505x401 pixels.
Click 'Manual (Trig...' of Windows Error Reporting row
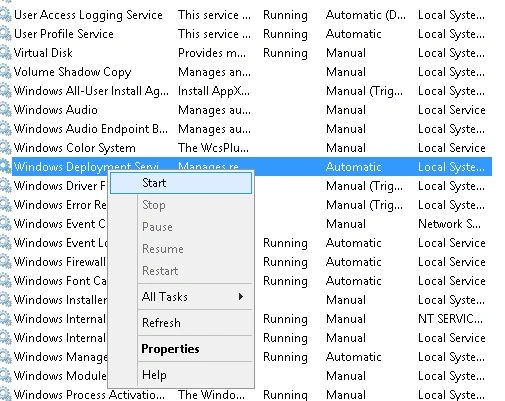click(x=364, y=205)
